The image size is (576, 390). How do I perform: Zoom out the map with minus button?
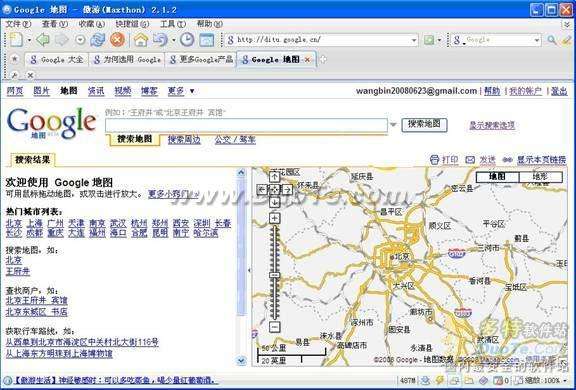[275, 327]
